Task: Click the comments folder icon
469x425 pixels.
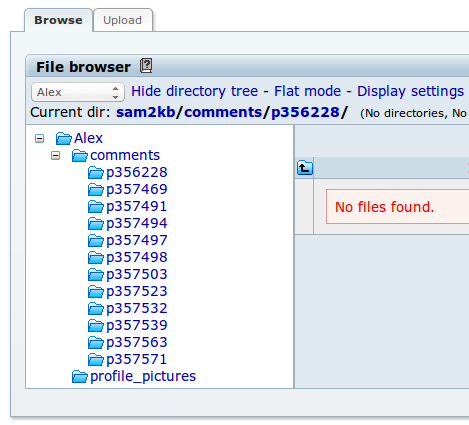Action: [80, 155]
